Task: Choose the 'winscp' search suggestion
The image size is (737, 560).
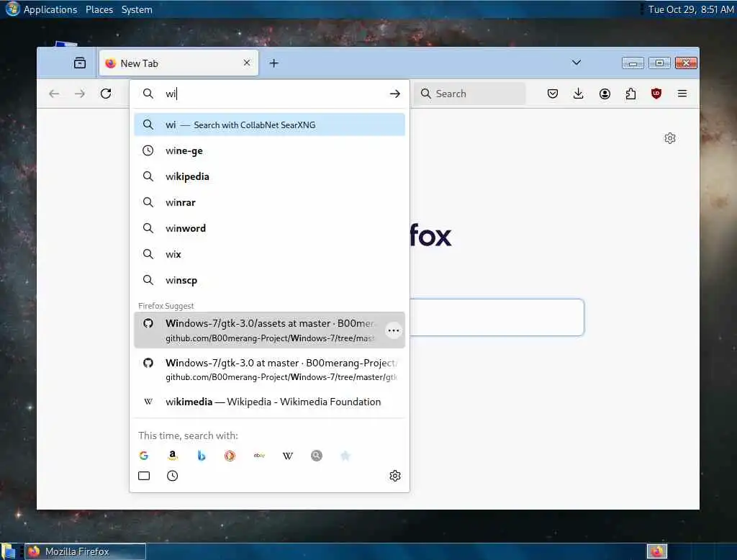Action: point(269,280)
